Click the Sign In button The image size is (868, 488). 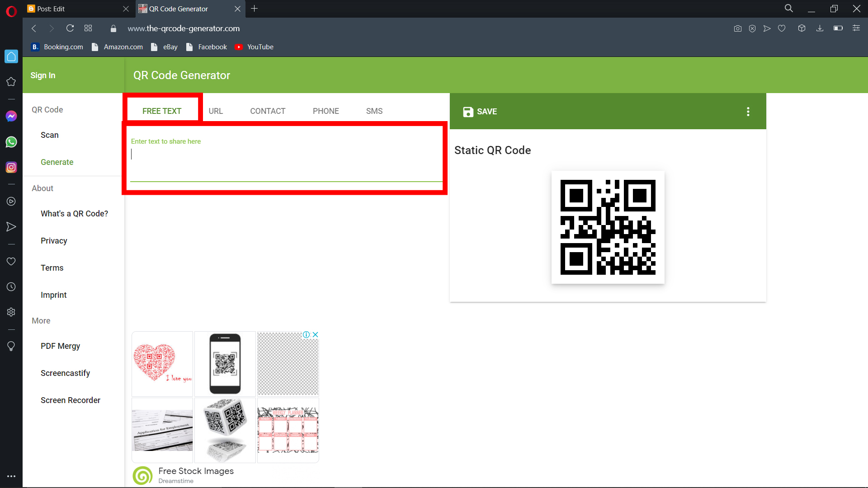point(42,75)
